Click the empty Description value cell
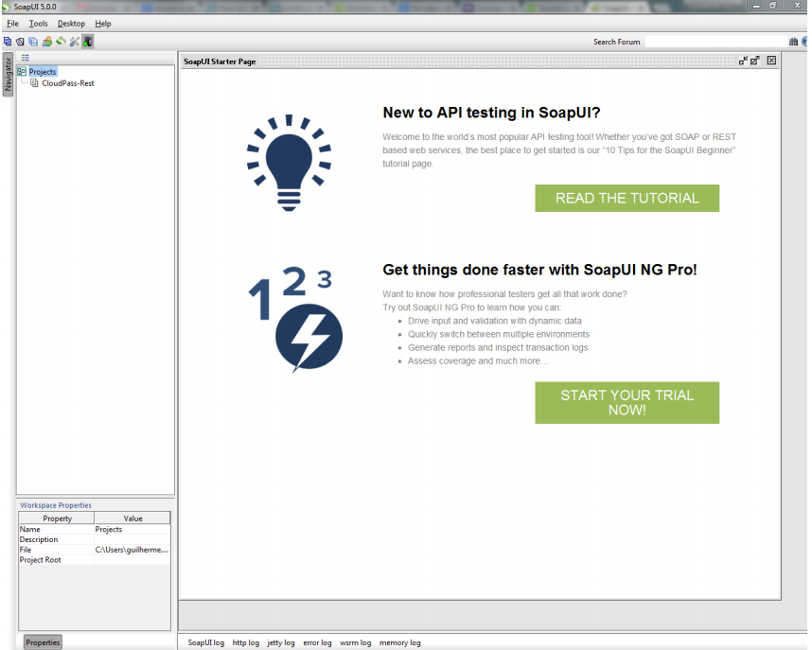The height and width of the screenshot is (650, 812). (132, 539)
